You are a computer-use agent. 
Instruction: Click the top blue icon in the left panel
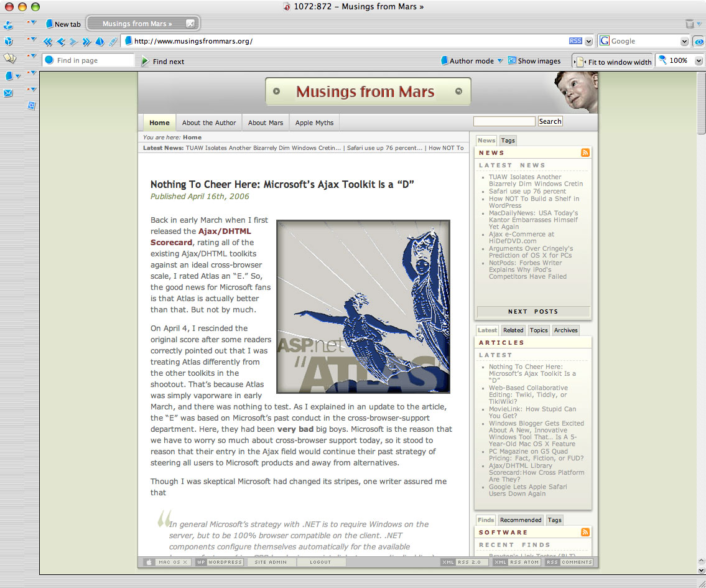pyautogui.click(x=8, y=26)
